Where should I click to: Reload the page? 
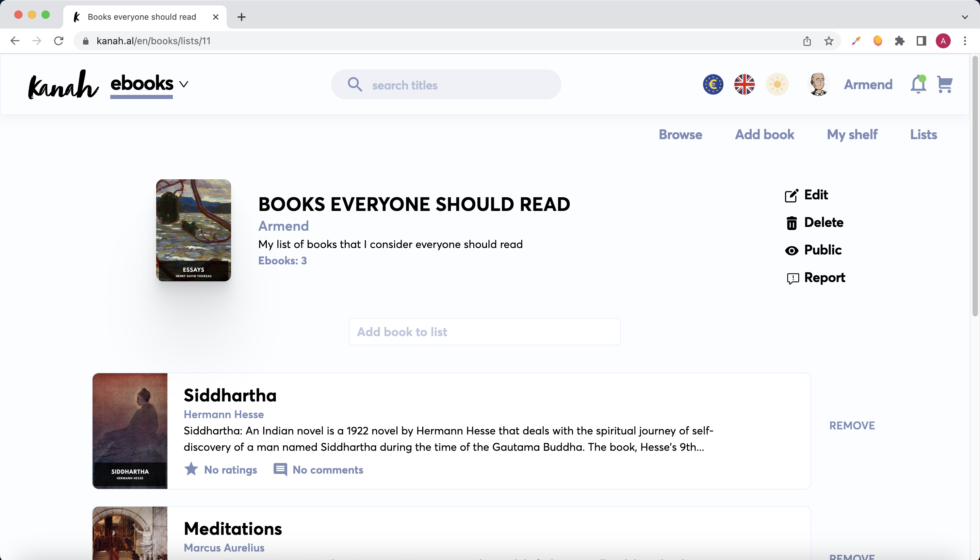59,41
